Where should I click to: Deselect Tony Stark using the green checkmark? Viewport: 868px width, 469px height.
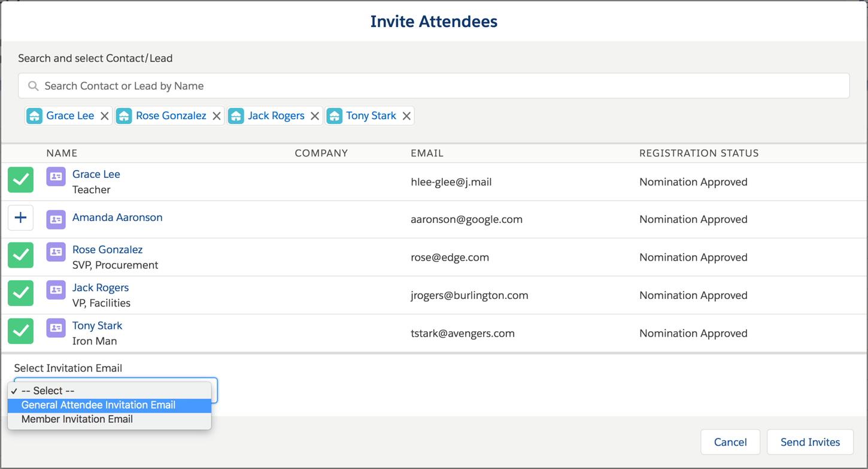(x=20, y=331)
